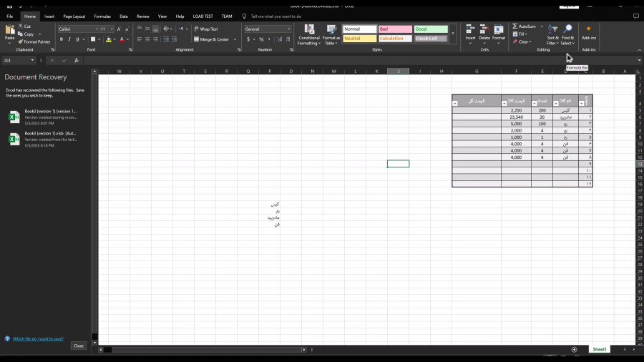Screen dimensions: 644x362
Task: Select the Format Painter tool
Action: [34, 42]
